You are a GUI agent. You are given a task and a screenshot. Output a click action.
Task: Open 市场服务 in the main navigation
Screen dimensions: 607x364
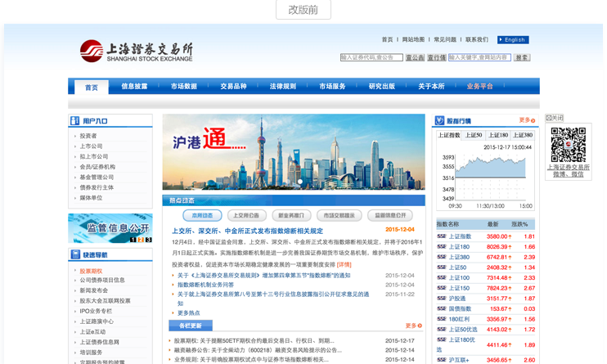coord(332,87)
